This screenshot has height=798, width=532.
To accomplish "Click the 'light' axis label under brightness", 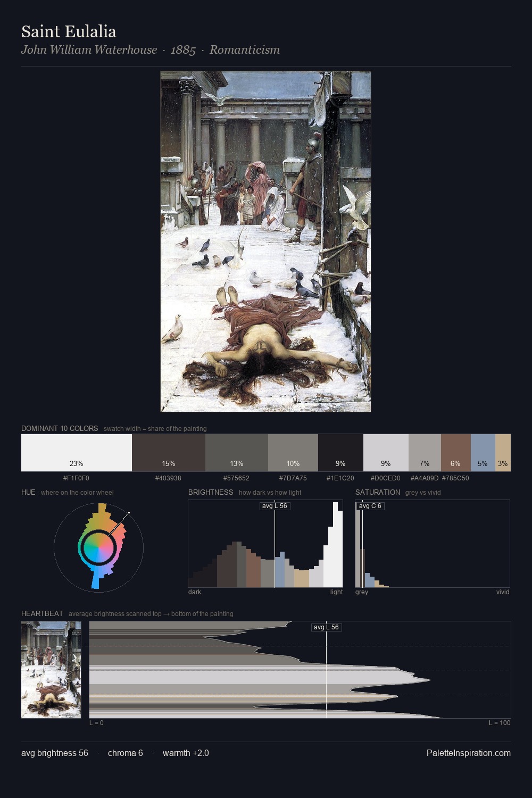I will [x=337, y=592].
